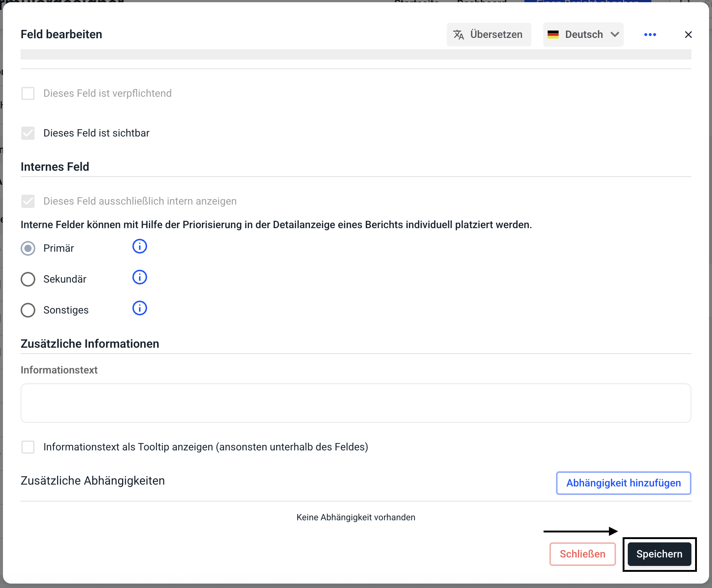The width and height of the screenshot is (712, 588).
Task: Toggle 'Dieses Feld ist verpflichtend' checkbox
Action: pyautogui.click(x=28, y=93)
